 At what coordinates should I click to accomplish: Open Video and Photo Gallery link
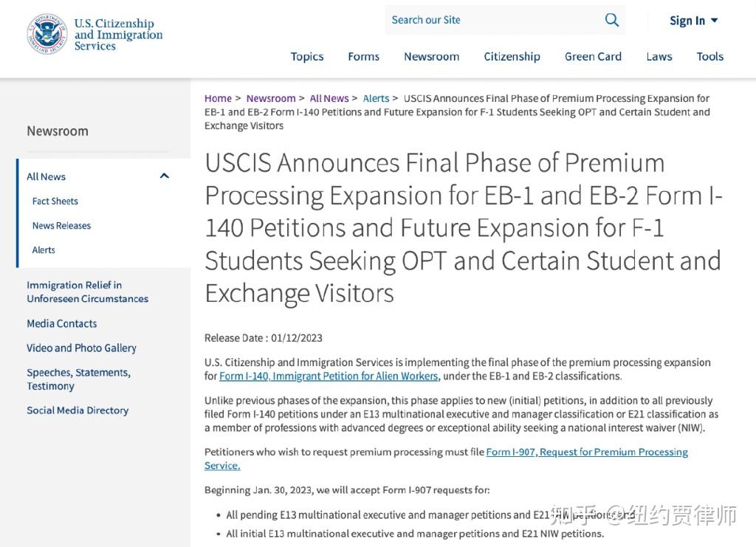(x=81, y=348)
